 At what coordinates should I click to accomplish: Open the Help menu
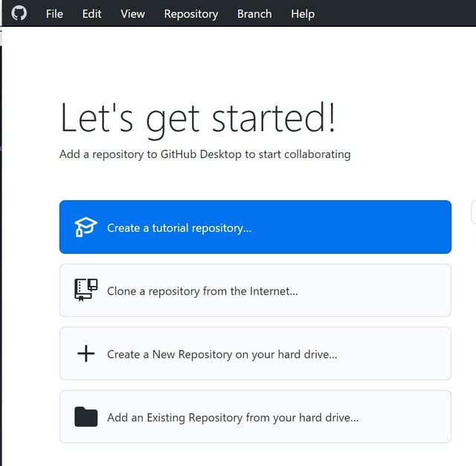click(302, 13)
